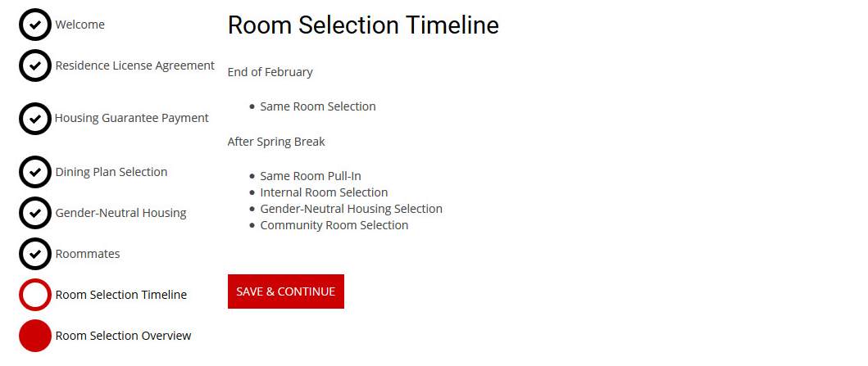The image size is (868, 366).
Task: Open the Roommates step label
Action: tap(87, 254)
